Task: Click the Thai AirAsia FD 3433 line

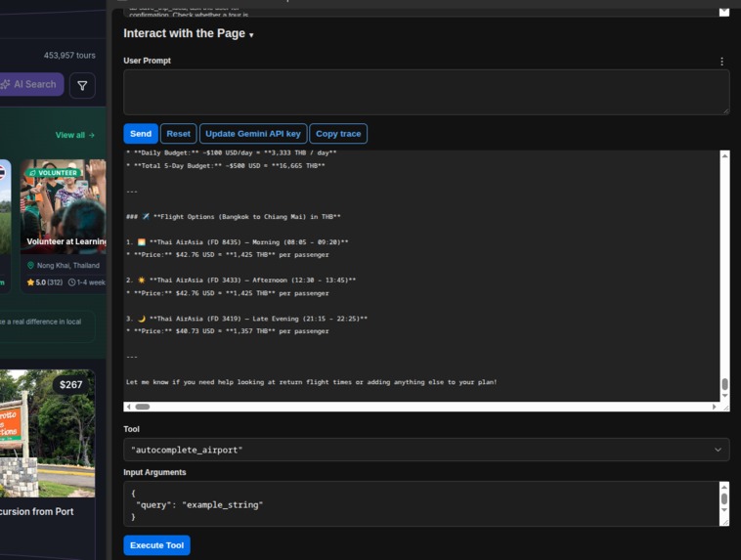Action: pyautogui.click(x=241, y=280)
